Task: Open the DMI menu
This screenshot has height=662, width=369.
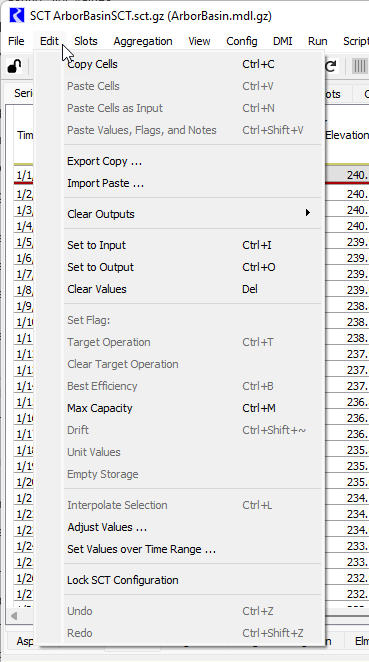Action: [x=282, y=41]
